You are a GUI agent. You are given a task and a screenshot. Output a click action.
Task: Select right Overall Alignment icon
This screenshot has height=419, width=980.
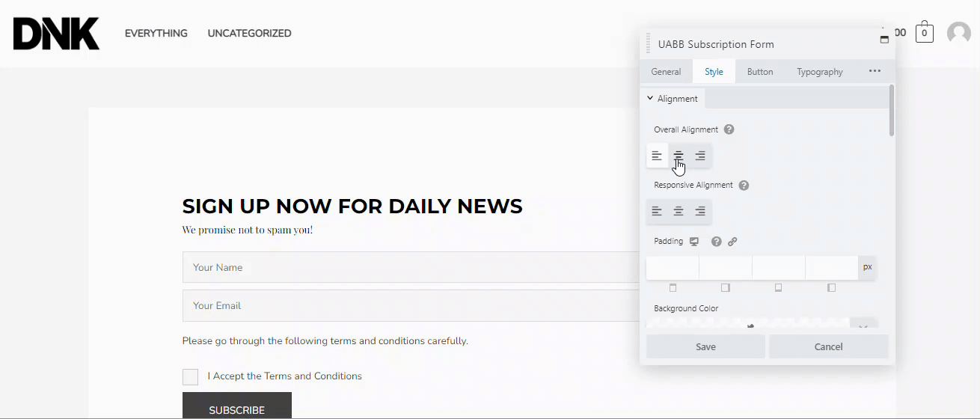tap(700, 156)
